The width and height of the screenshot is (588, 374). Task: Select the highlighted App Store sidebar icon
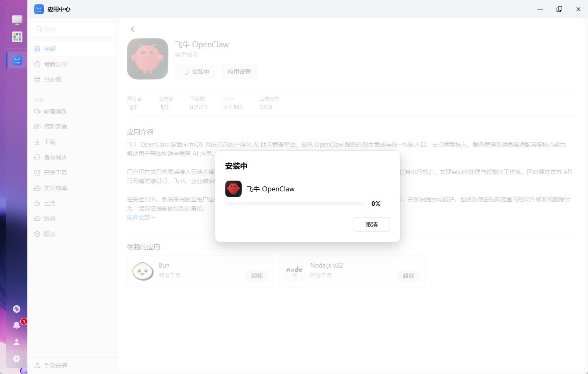click(x=17, y=60)
